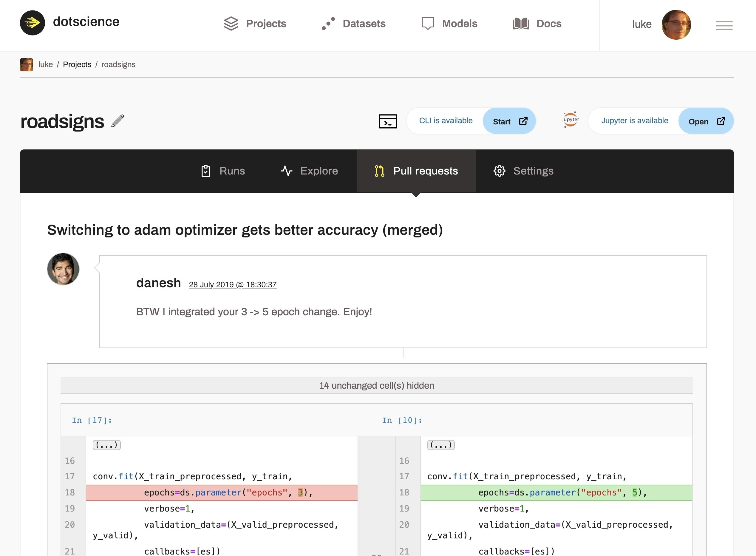The width and height of the screenshot is (756, 556).
Task: Select the Pull requests tab
Action: [x=416, y=171]
